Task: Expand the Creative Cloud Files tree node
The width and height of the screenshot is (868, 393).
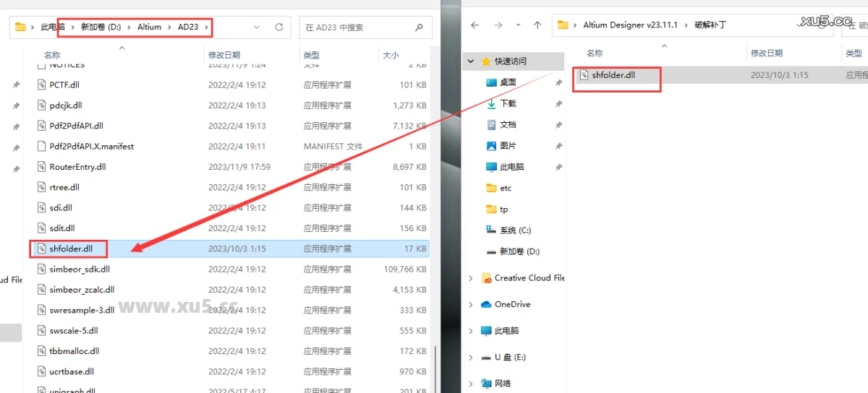Action: click(472, 278)
